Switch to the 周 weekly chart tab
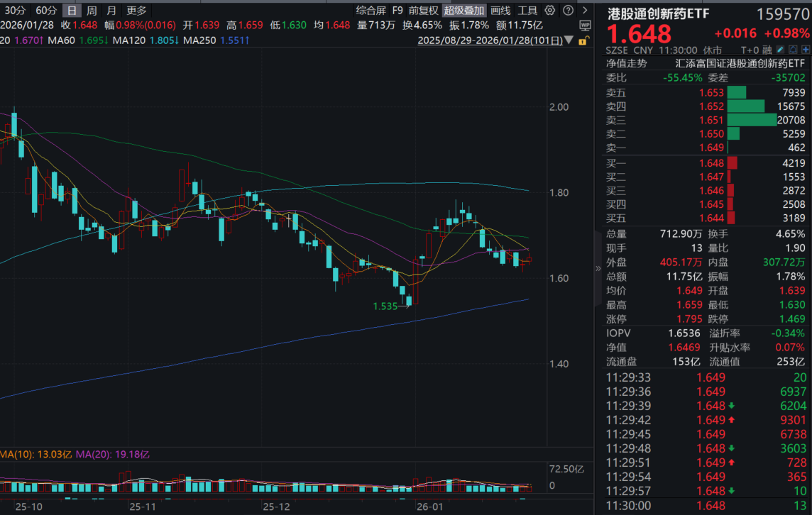812x515 pixels. click(x=90, y=10)
